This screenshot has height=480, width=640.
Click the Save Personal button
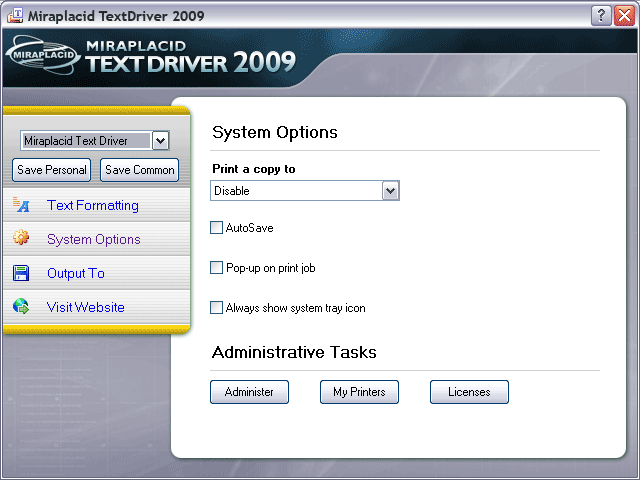click(x=51, y=170)
